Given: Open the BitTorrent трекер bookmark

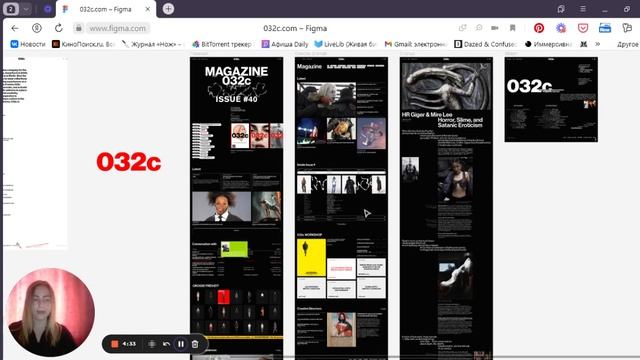Looking at the screenshot, I should click(222, 44).
